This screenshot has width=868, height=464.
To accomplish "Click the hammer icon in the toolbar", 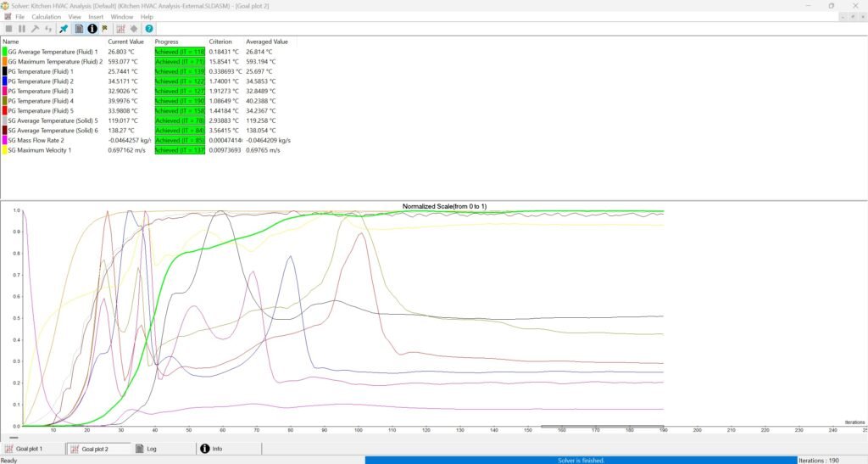I will click(x=35, y=29).
